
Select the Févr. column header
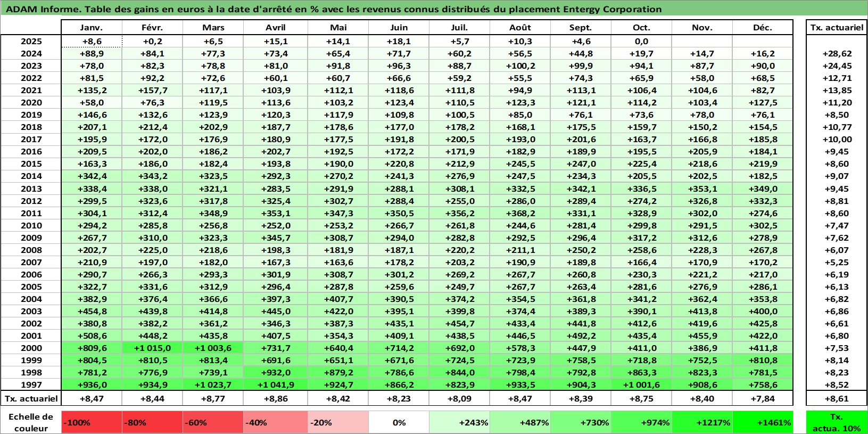(152, 28)
